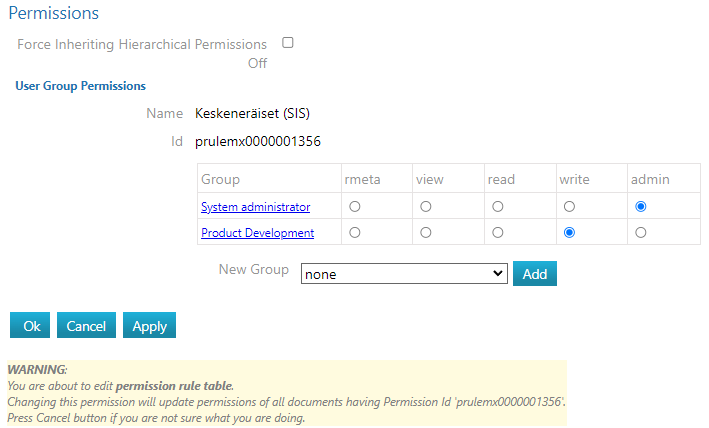
Task: Open the New Group dropdown
Action: tap(405, 274)
